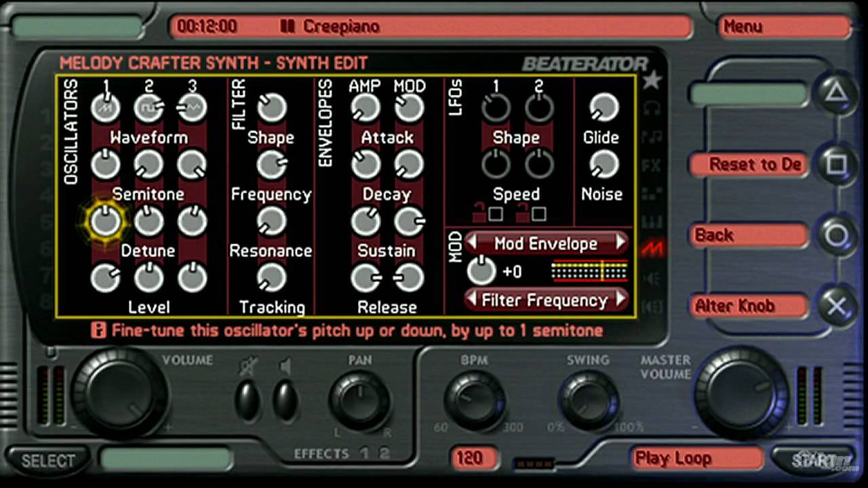
Task: Select oscillator 1 sawtooth waveform knob
Action: tap(106, 108)
